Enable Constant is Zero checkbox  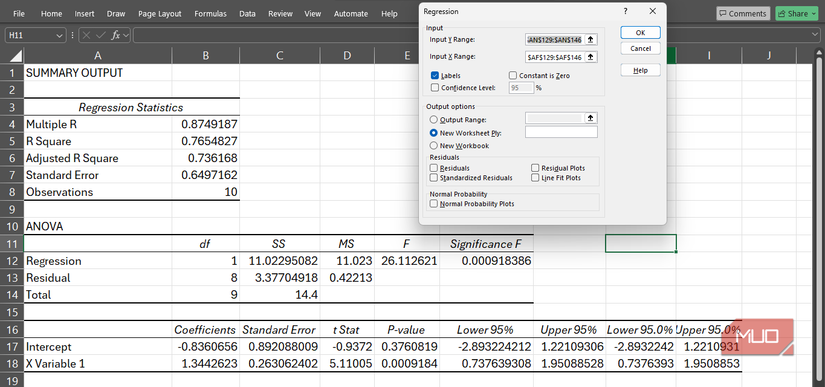(x=513, y=76)
